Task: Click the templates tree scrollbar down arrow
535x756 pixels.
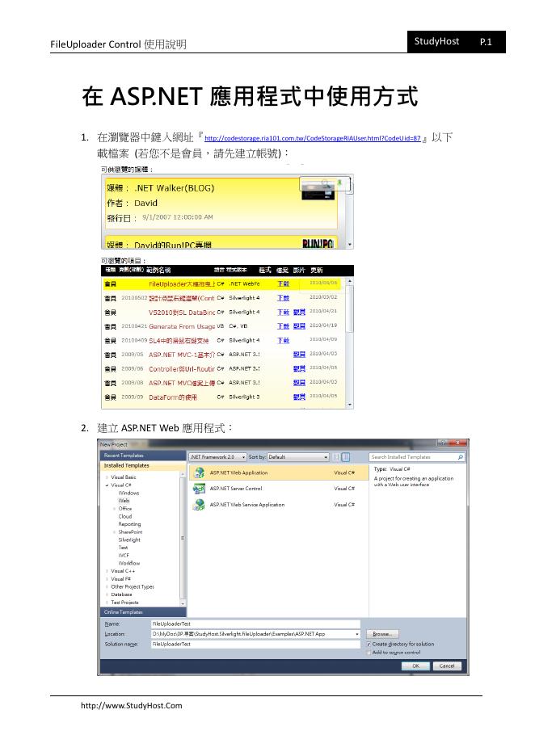Action: pos(183,603)
